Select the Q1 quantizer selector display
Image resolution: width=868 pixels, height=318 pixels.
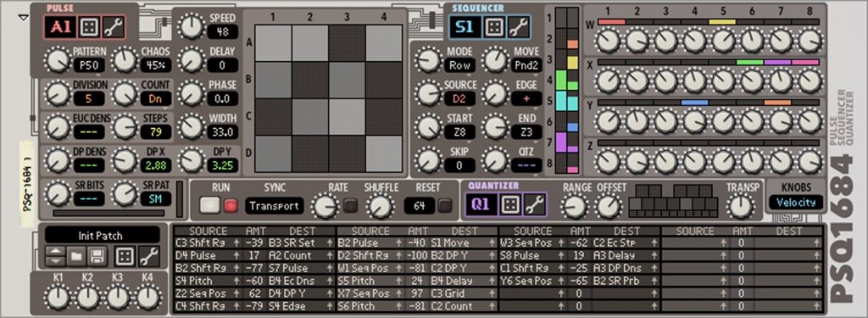coord(481,204)
